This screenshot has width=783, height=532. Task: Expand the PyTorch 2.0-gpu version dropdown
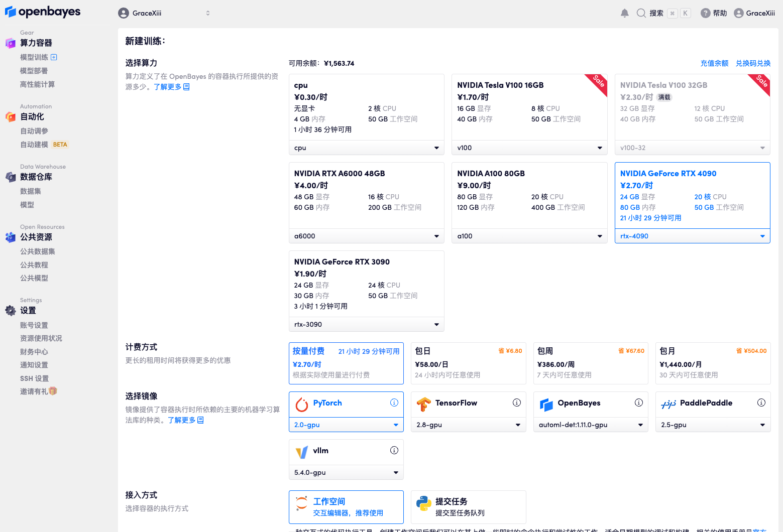pyautogui.click(x=346, y=425)
